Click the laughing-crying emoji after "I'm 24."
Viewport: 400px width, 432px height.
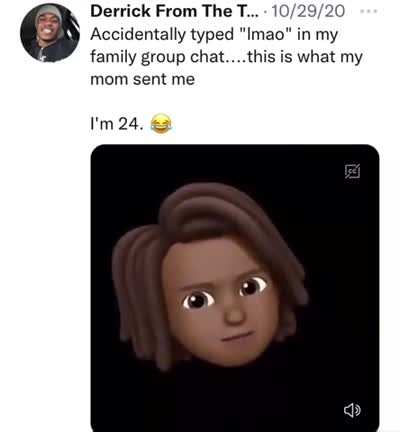[x=162, y=124]
